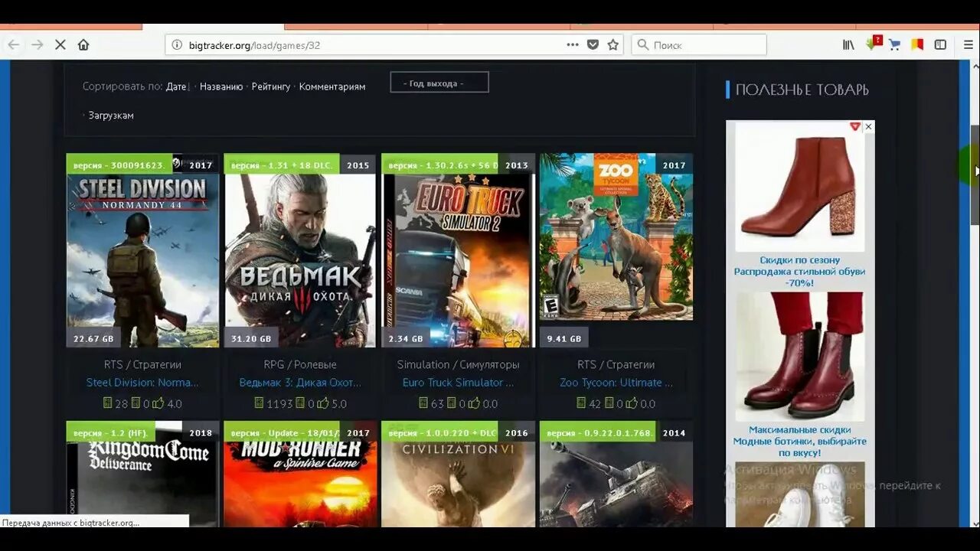Click the 31.20 GB size label
Image resolution: width=980 pixels, height=551 pixels.
point(251,338)
